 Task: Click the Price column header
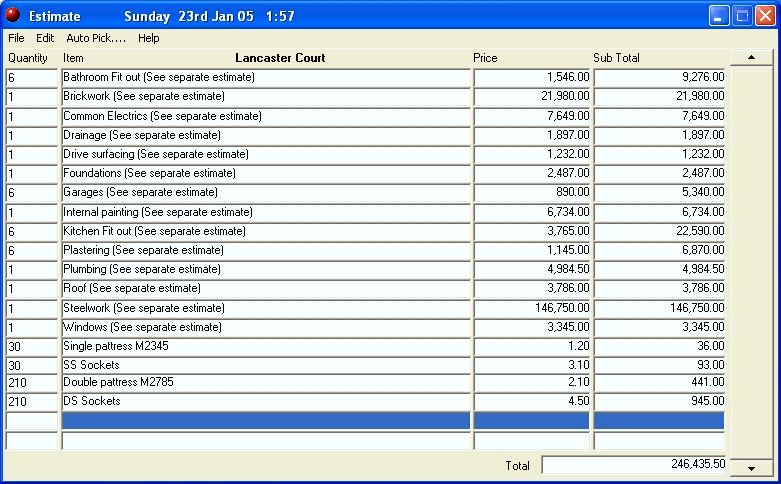[485, 58]
